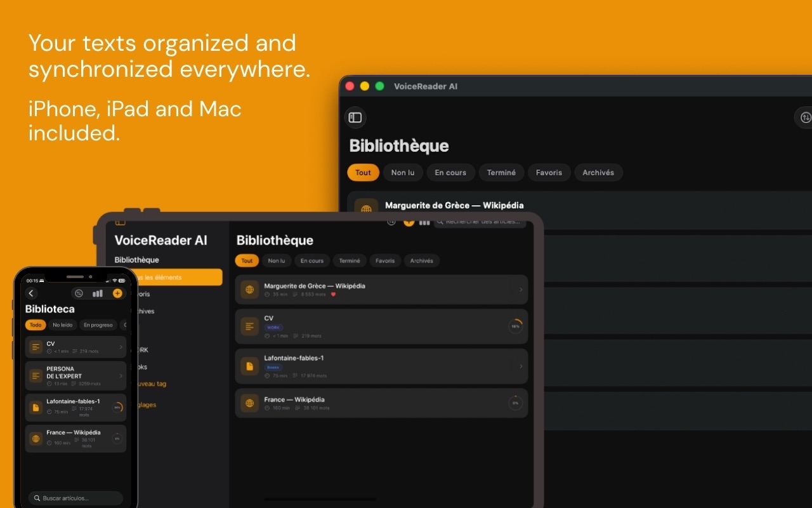Viewport: 812px width, 508px height.
Task: Open the iPad CV article title
Action: 269,318
